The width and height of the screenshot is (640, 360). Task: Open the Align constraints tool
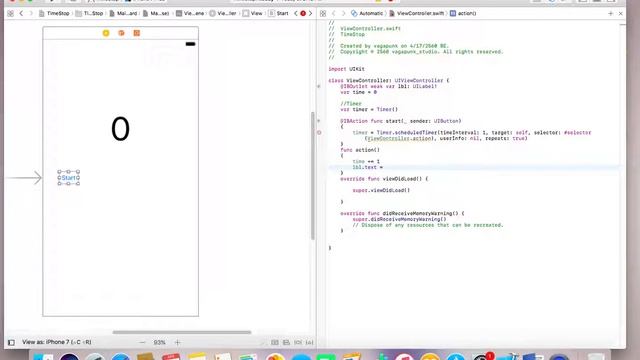[287, 342]
